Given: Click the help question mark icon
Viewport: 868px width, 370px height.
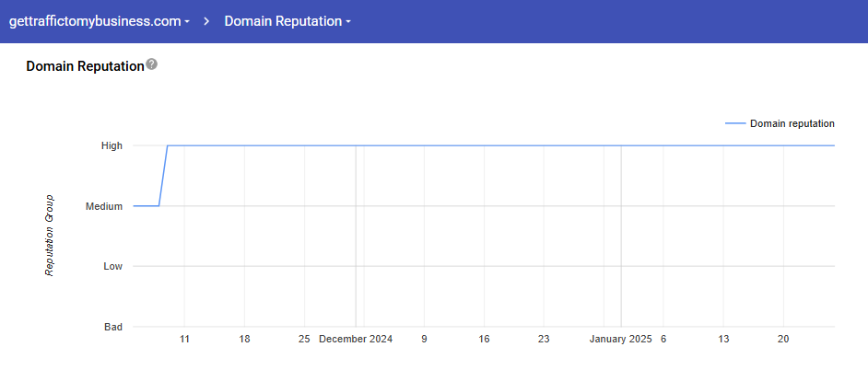Looking at the screenshot, I should coord(152,65).
